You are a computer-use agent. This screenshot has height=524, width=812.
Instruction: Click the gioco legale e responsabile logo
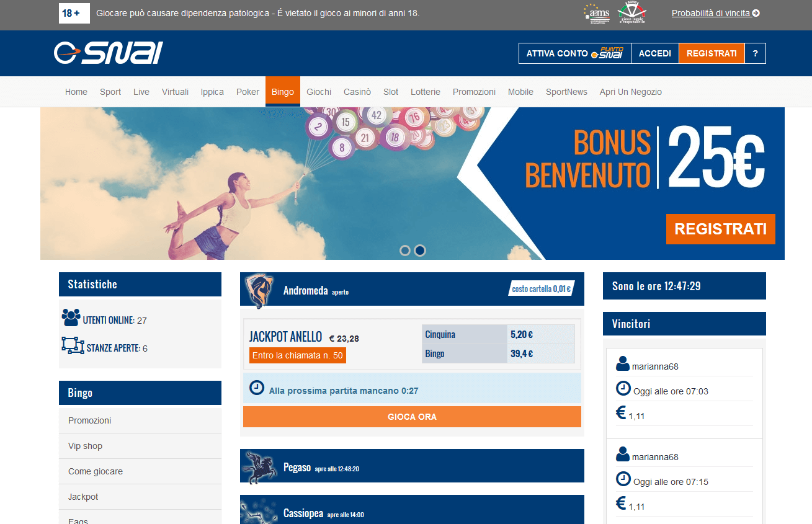click(x=632, y=12)
